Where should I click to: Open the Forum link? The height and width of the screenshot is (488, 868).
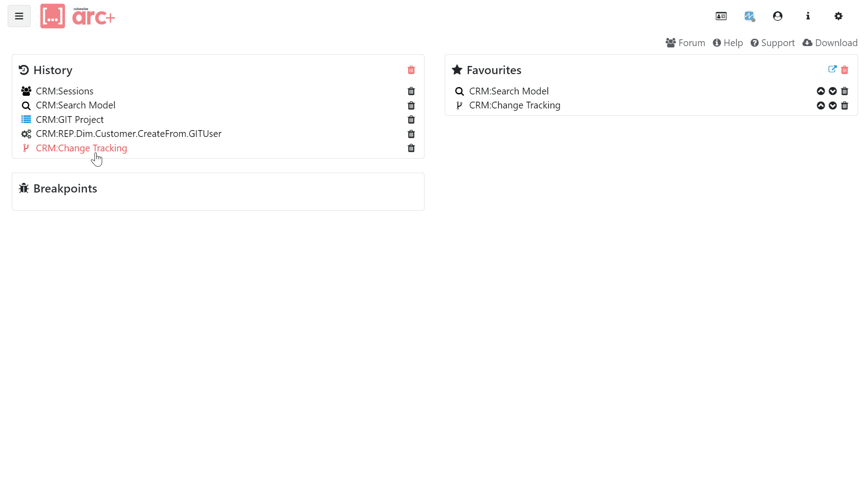pyautogui.click(x=685, y=43)
